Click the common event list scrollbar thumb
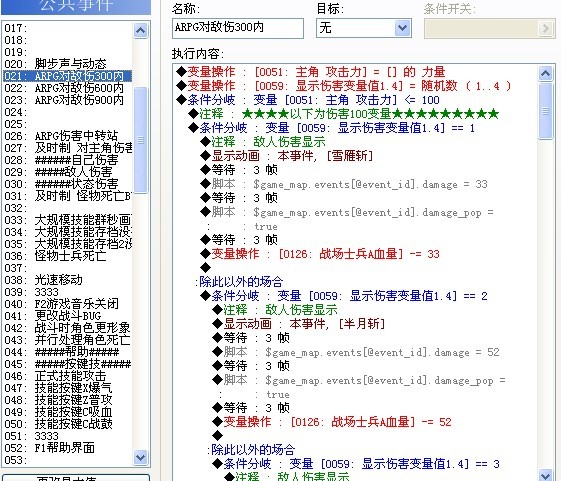The height and width of the screenshot is (481, 561). (140, 140)
